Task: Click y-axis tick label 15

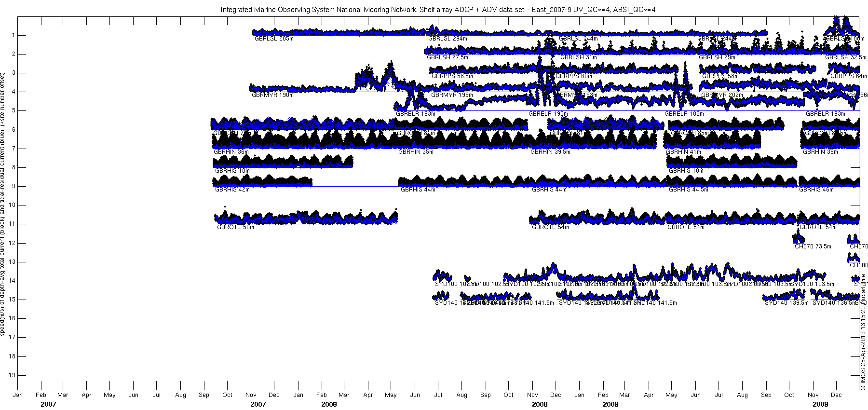Action: coord(13,300)
